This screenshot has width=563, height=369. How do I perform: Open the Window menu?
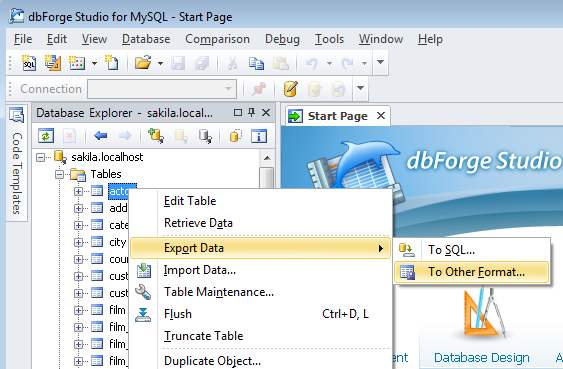coord(381,39)
